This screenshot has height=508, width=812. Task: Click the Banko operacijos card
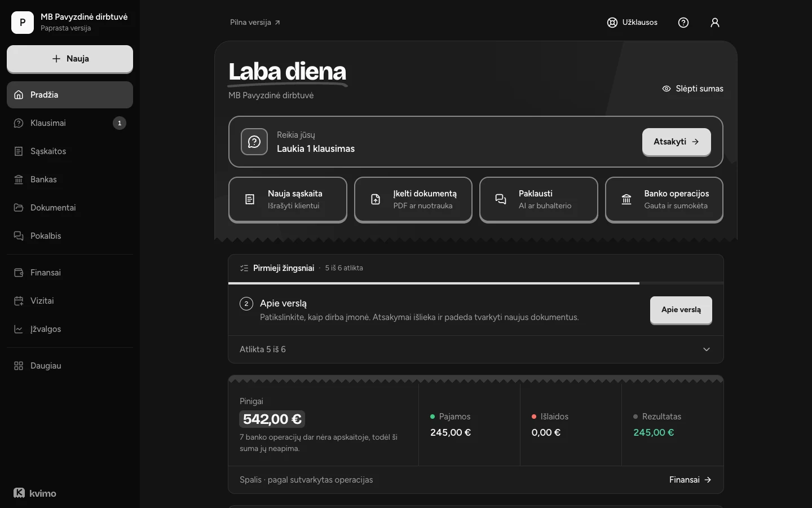pyautogui.click(x=664, y=199)
